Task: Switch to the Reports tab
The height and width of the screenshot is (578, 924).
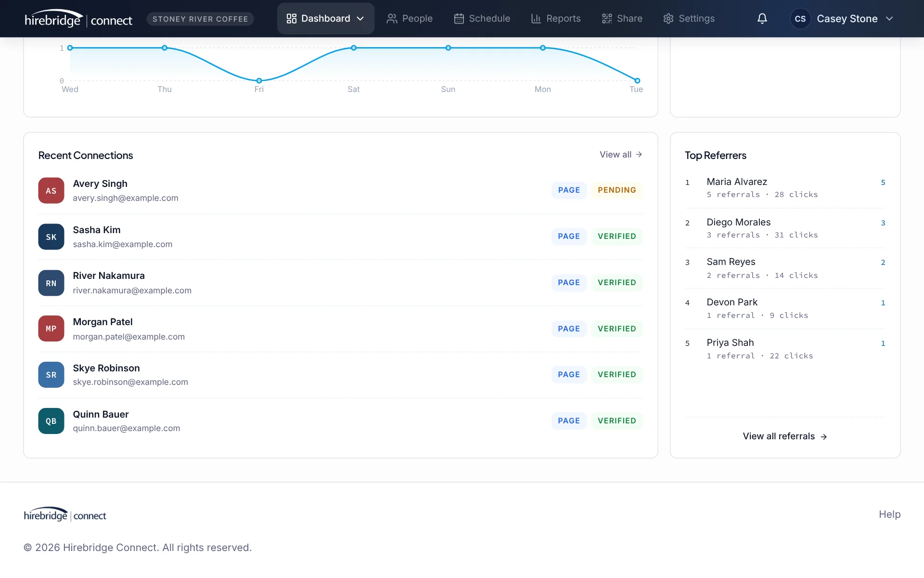Action: click(556, 19)
